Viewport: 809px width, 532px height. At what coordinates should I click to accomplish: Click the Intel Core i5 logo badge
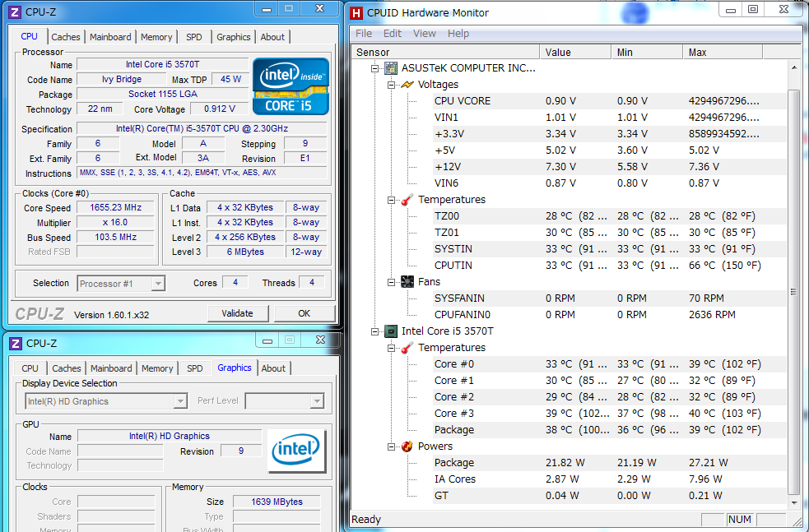coord(291,86)
